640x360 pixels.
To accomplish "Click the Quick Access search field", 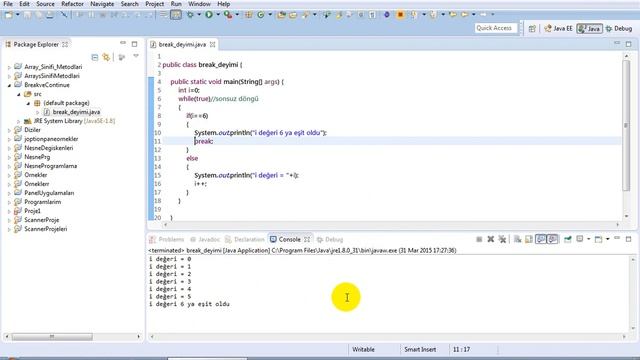I will [x=496, y=28].
